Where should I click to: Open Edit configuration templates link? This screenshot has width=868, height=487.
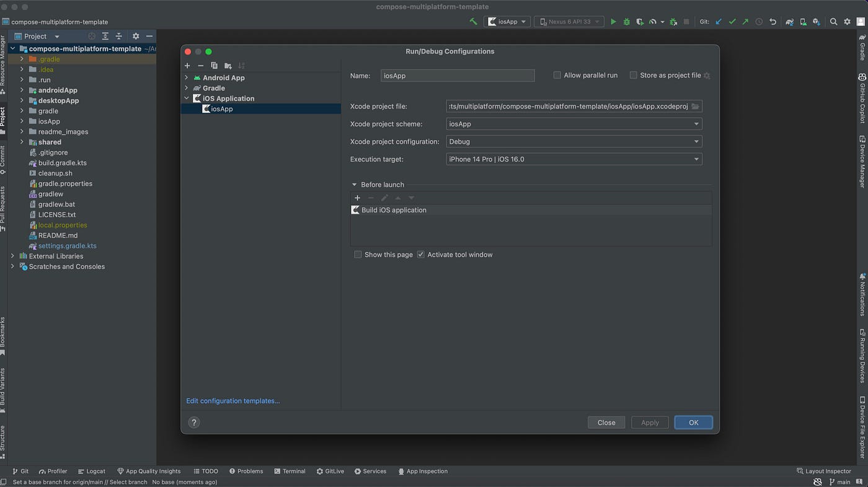point(233,401)
